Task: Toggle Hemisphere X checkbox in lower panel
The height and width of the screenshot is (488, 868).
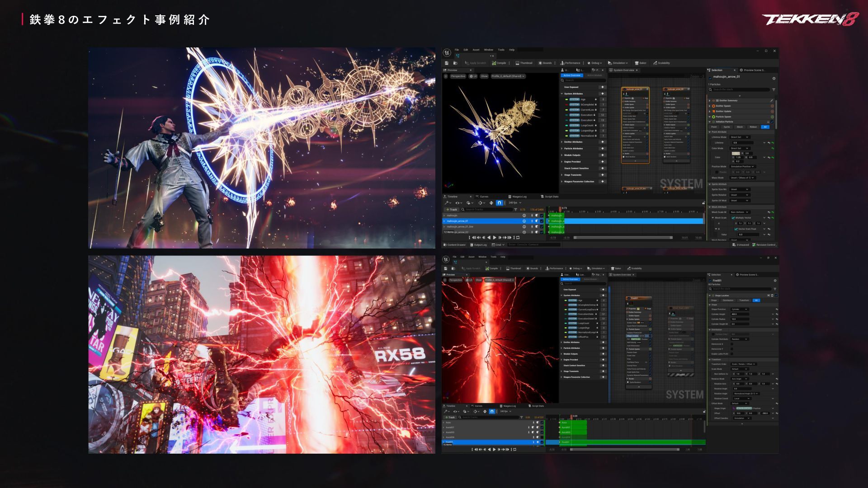Action: tap(732, 344)
